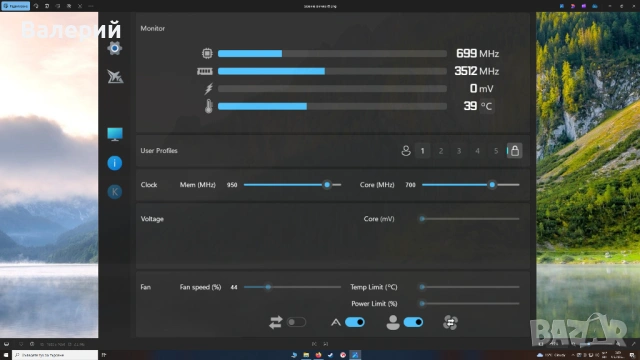The width and height of the screenshot is (640, 360).
Task: Open Task View on the taskbar
Action: pyautogui.click(x=104, y=355)
